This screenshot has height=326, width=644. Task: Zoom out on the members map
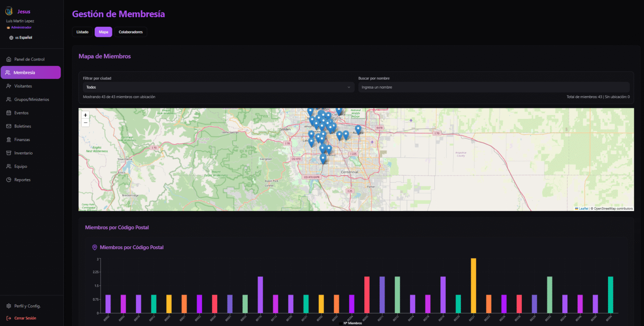[x=86, y=123]
